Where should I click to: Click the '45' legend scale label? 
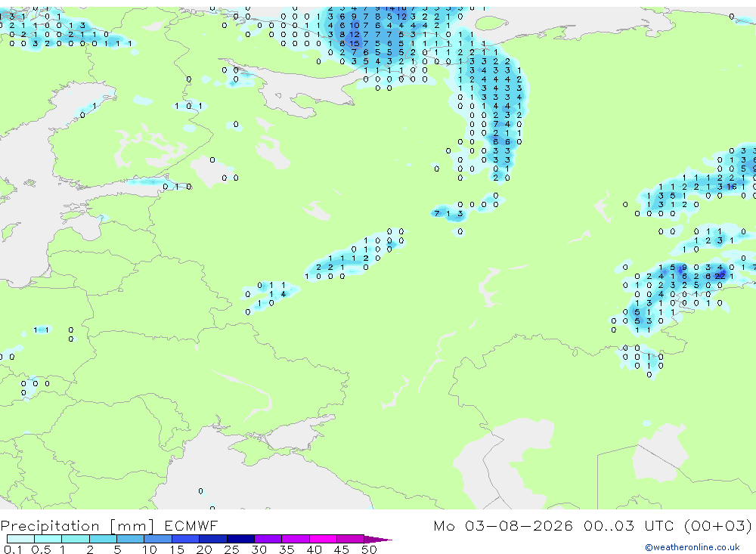342,549
